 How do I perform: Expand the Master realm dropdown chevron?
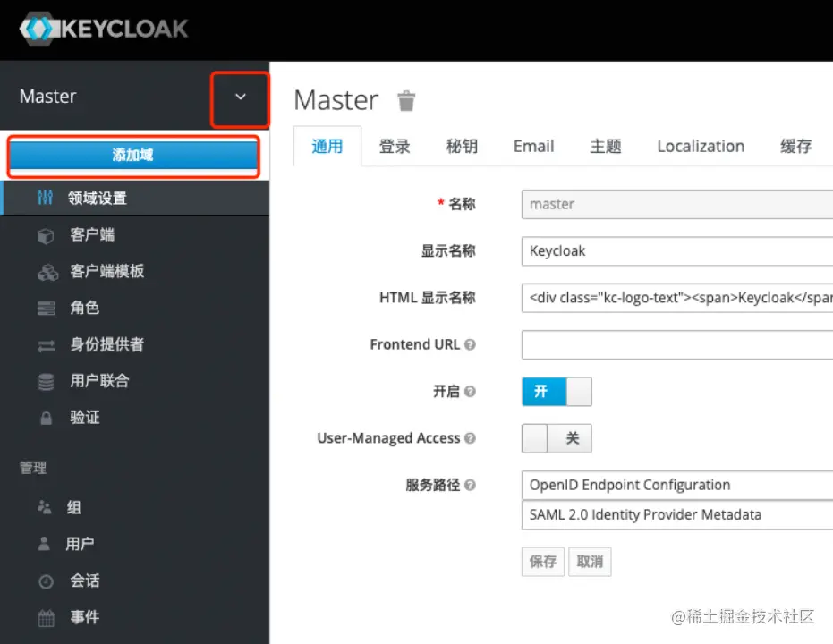click(x=241, y=97)
